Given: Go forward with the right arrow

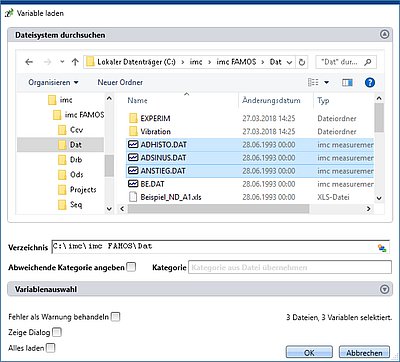Looking at the screenshot, I should [47, 62].
